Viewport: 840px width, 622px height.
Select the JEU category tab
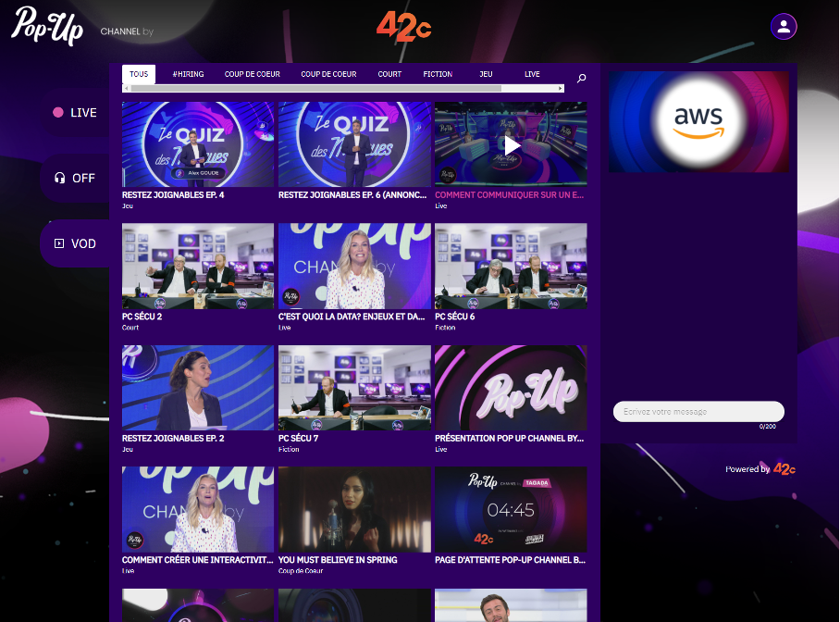(x=486, y=74)
